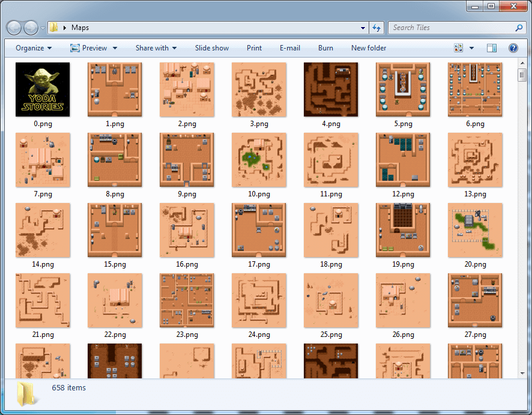Image resolution: width=532 pixels, height=415 pixels.
Task: Expand the address bar history dropdown
Action: coord(363,28)
